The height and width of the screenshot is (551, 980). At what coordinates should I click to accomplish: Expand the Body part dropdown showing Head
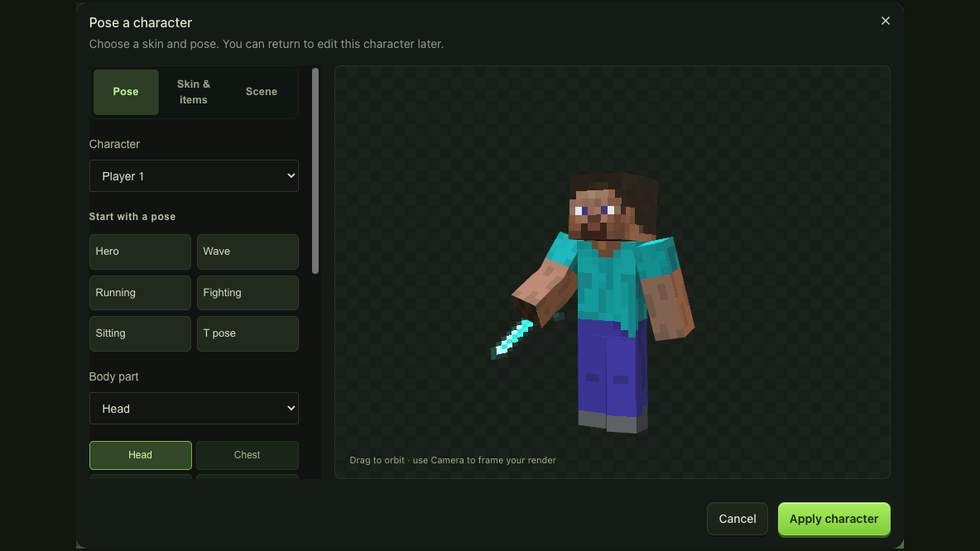pyautogui.click(x=194, y=409)
